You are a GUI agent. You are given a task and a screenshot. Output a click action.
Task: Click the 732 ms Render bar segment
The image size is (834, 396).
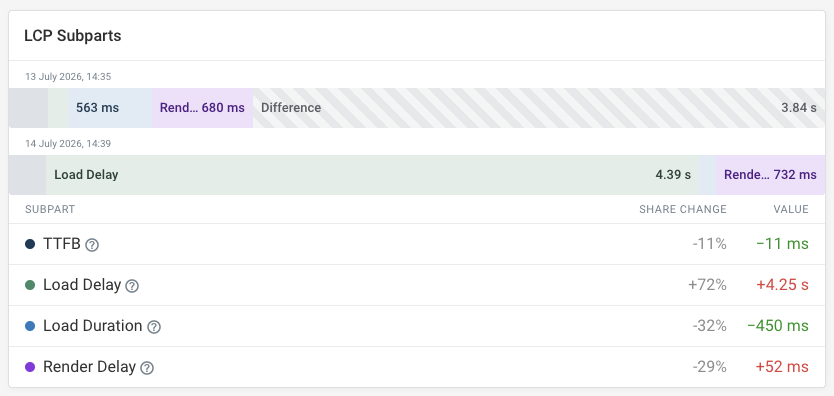[770, 175]
